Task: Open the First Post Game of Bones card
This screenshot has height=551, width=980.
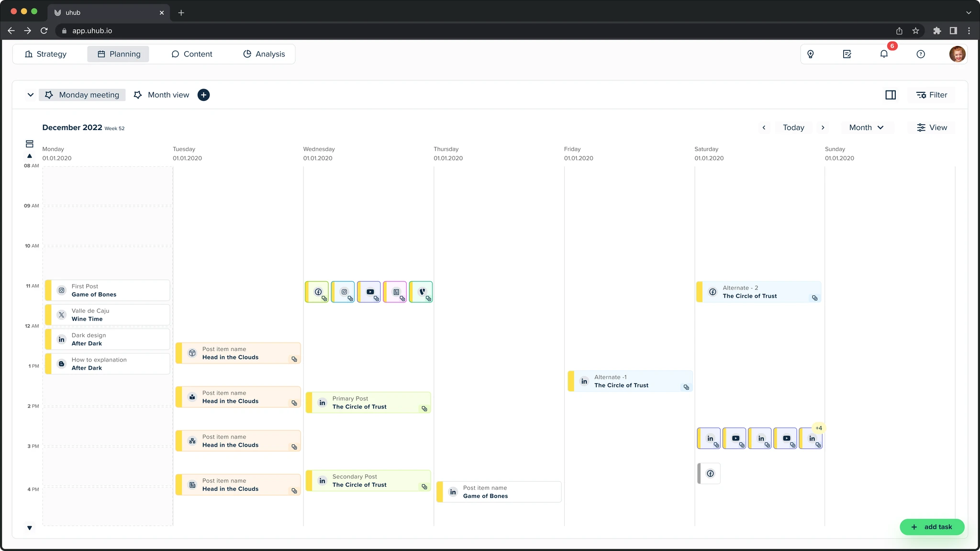Action: coord(108,290)
